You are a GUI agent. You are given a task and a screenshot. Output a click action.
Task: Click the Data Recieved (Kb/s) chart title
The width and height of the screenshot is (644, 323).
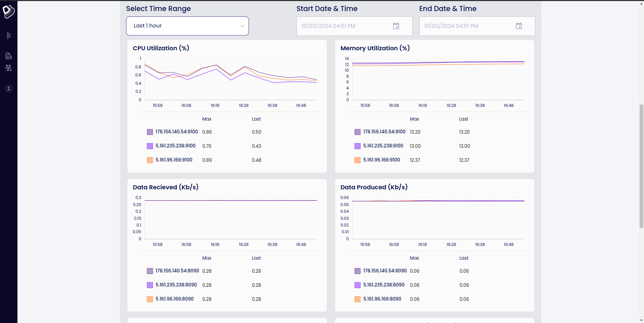click(166, 187)
